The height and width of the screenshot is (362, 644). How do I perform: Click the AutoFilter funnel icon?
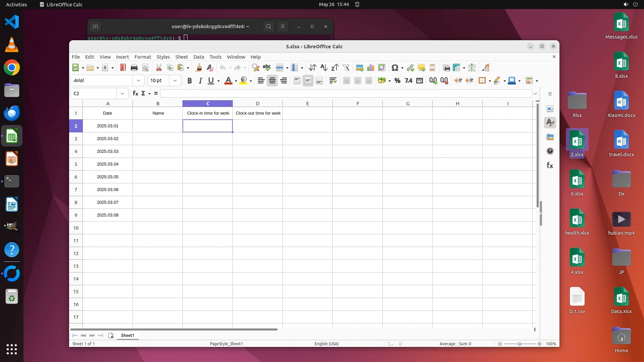(346, 68)
